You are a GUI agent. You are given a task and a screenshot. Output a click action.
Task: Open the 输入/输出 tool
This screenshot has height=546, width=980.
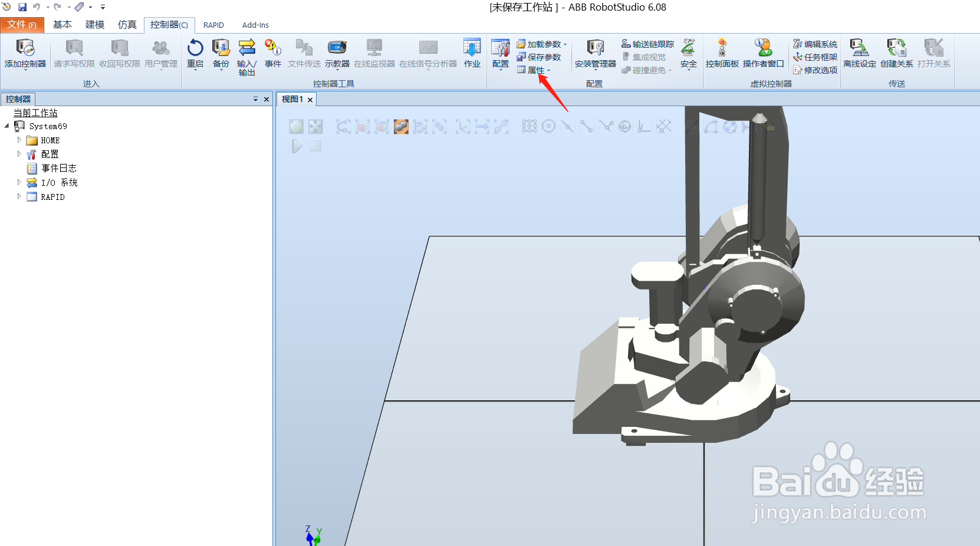[247, 57]
